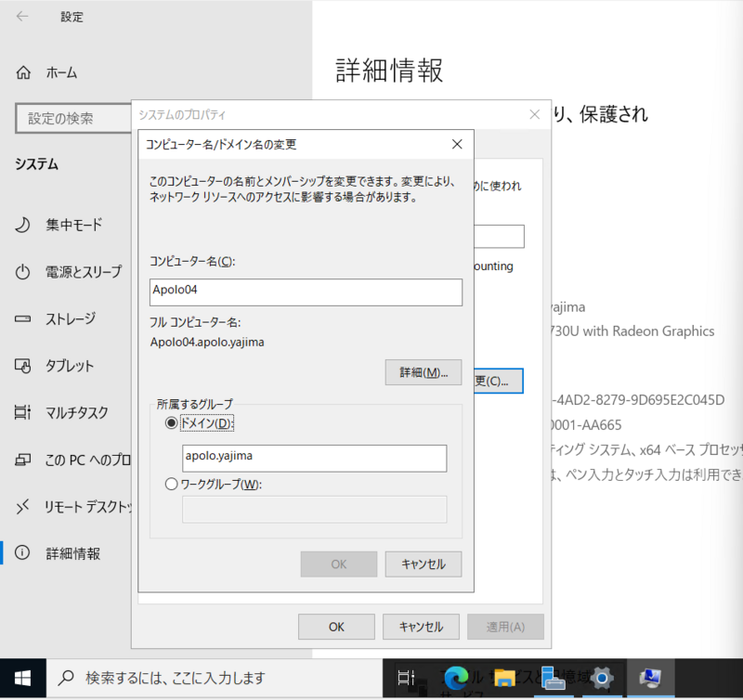Open the Windows Start button
Viewport: 743px width, 700px height.
[22, 679]
